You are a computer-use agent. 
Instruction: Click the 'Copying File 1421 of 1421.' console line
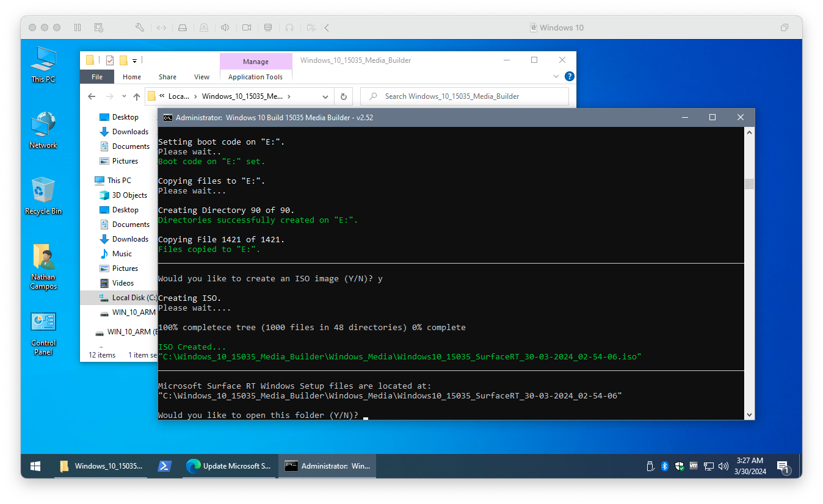(x=221, y=240)
